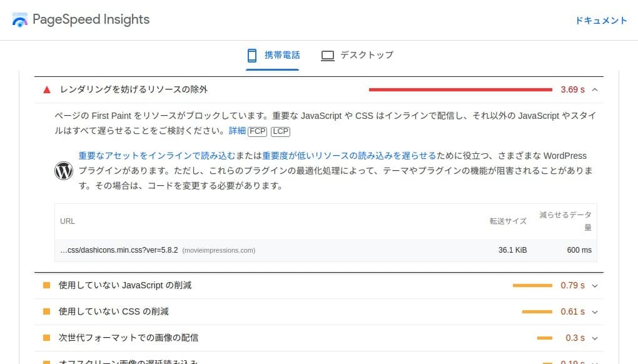The height and width of the screenshot is (364, 638).
Task: Expand the 次世代フォーマットでの画像の配信 chevron
Action: [594, 338]
